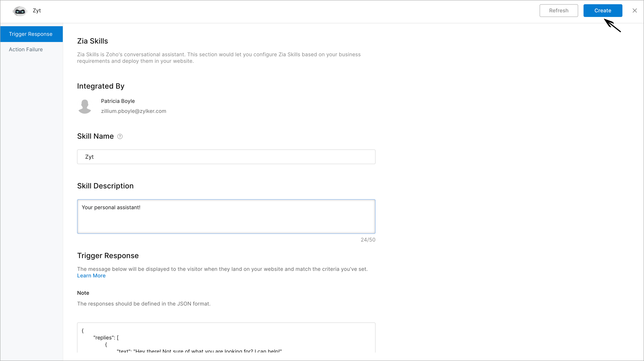Switch to Action Failure tab

pyautogui.click(x=26, y=50)
